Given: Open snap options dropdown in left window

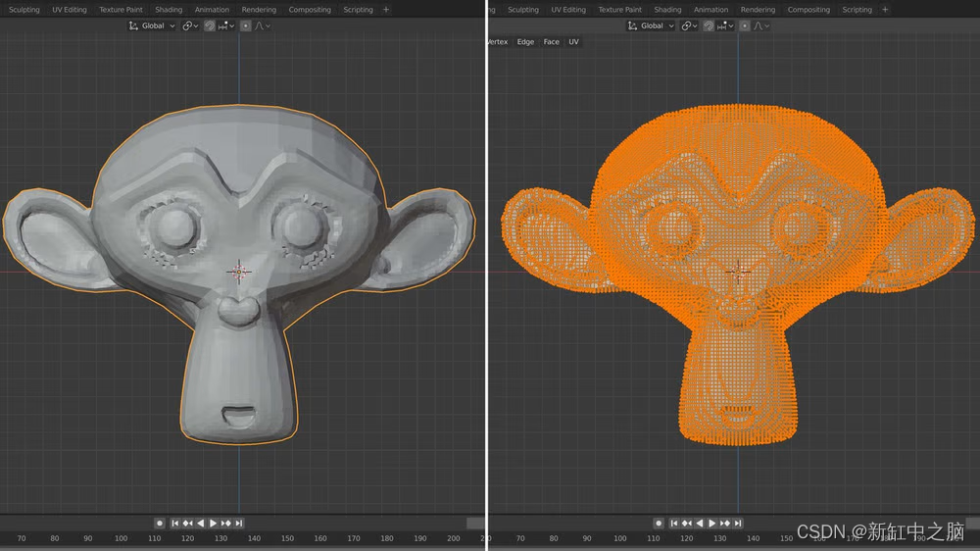Looking at the screenshot, I should coord(226,25).
